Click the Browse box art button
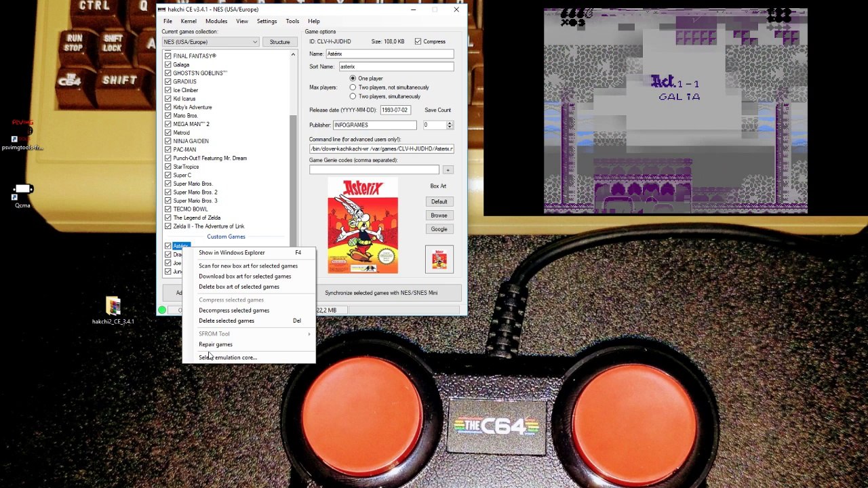The image size is (868, 488). [439, 216]
